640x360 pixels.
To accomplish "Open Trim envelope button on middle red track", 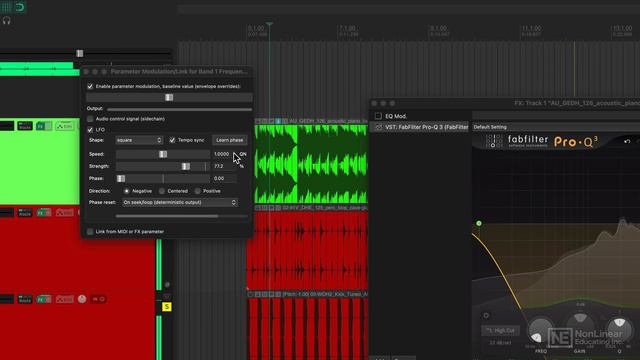I will tap(65, 212).
